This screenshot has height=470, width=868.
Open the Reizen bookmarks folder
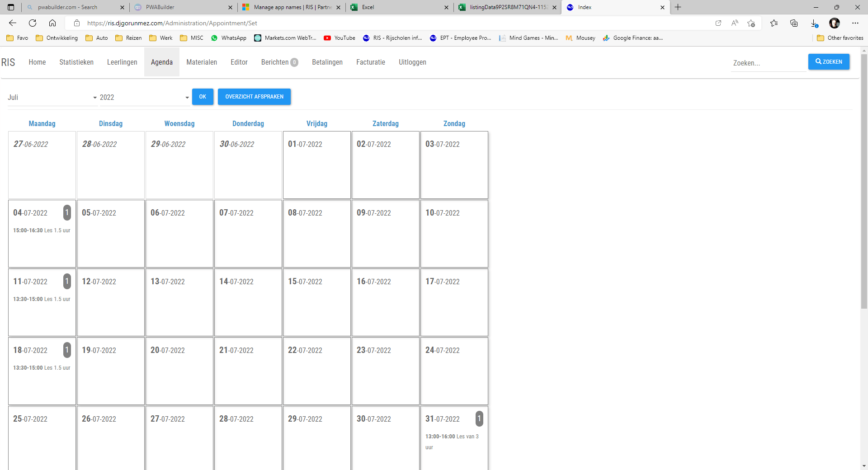pyautogui.click(x=128, y=38)
